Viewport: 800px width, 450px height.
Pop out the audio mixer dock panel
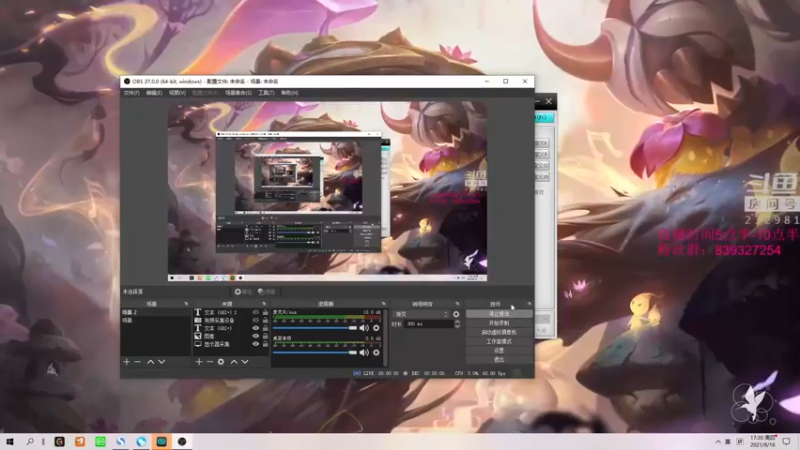click(x=383, y=304)
